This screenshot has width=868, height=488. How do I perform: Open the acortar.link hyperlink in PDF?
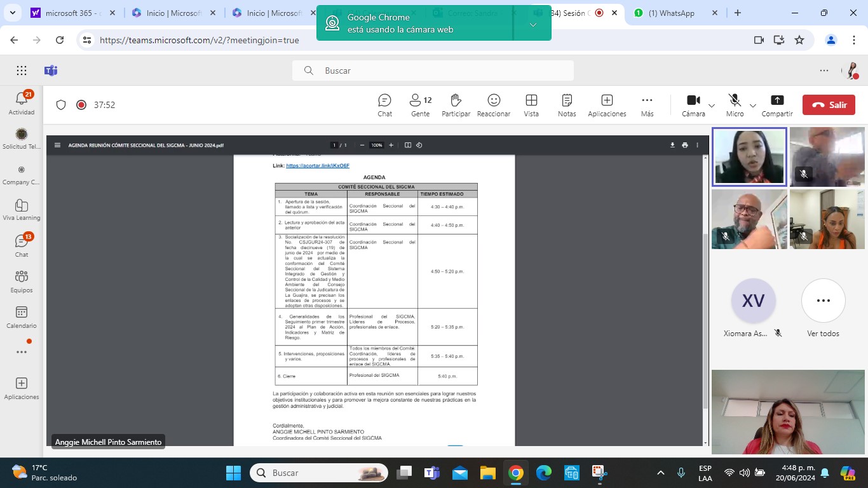318,166
